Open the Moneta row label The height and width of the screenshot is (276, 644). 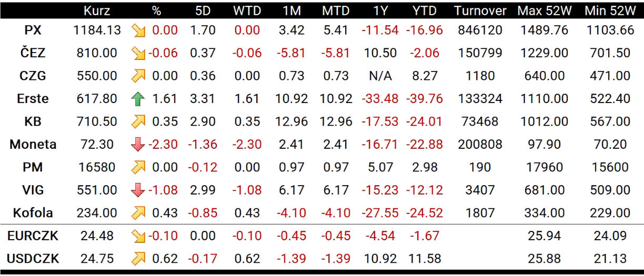(x=33, y=145)
